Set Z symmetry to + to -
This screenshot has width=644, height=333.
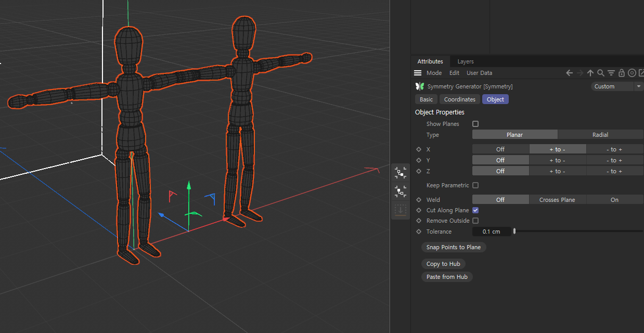[x=558, y=171]
